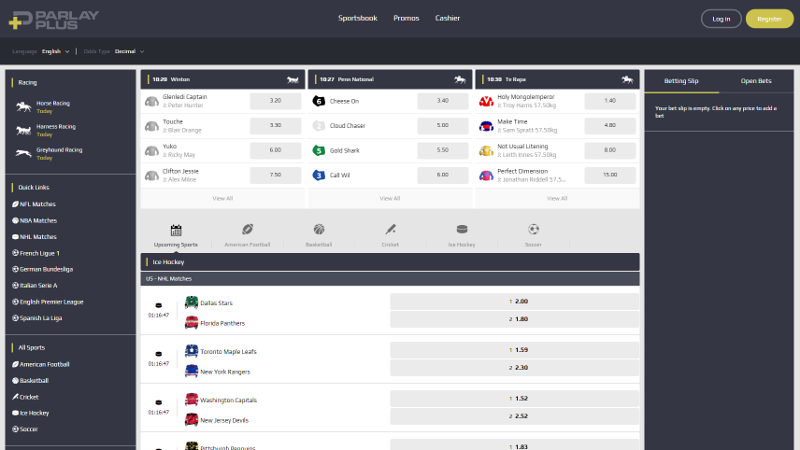Viewport: 800px width, 450px height.
Task: Click Perfect Dimension jockey silks icon
Action: 486,175
